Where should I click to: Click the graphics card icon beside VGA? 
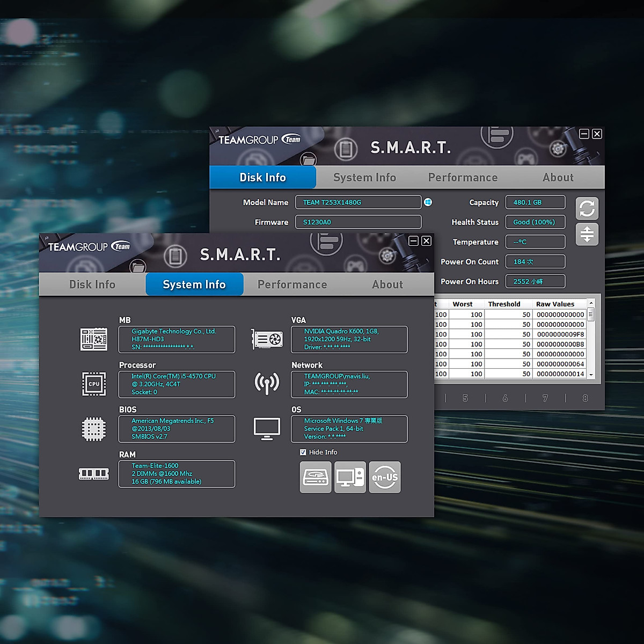pos(267,339)
